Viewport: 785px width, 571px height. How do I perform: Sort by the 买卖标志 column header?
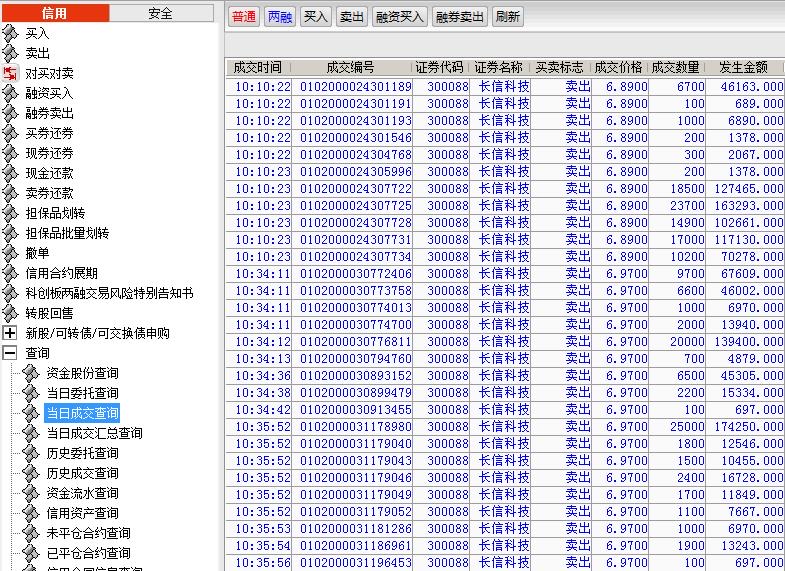(x=561, y=67)
